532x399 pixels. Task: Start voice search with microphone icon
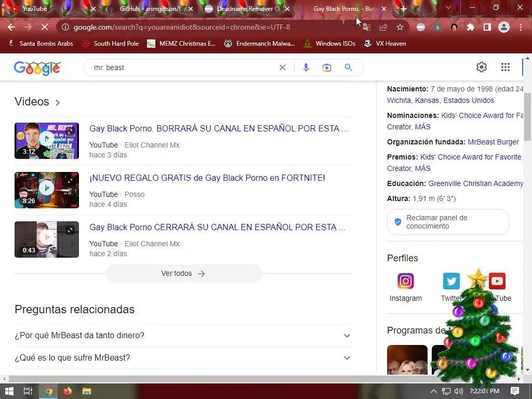pos(305,68)
